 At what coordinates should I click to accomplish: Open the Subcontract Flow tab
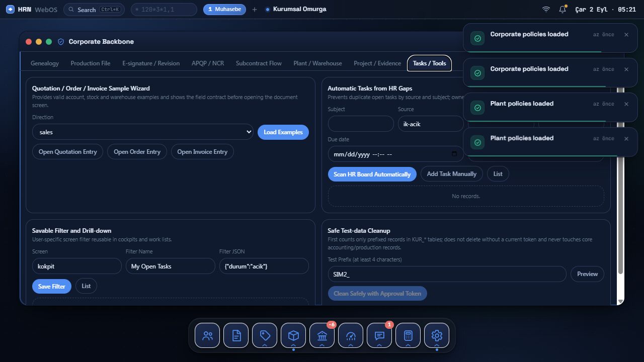259,63
